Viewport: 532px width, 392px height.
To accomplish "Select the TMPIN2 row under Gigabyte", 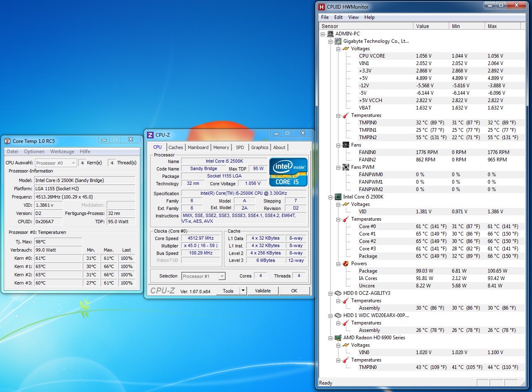I will (x=441, y=138).
